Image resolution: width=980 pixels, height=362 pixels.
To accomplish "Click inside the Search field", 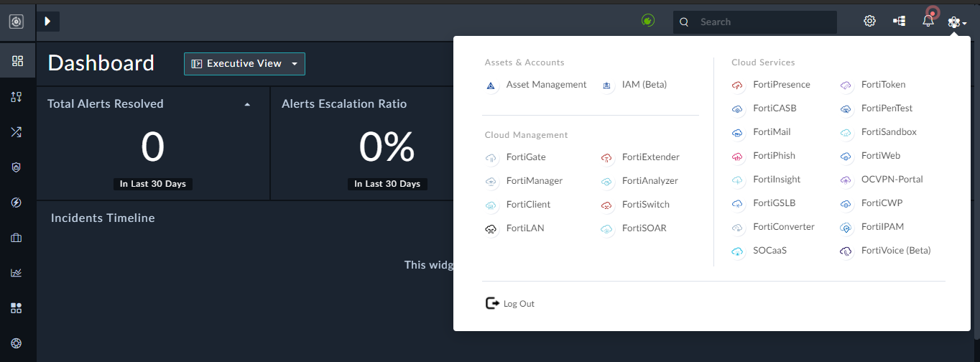I will (x=755, y=22).
